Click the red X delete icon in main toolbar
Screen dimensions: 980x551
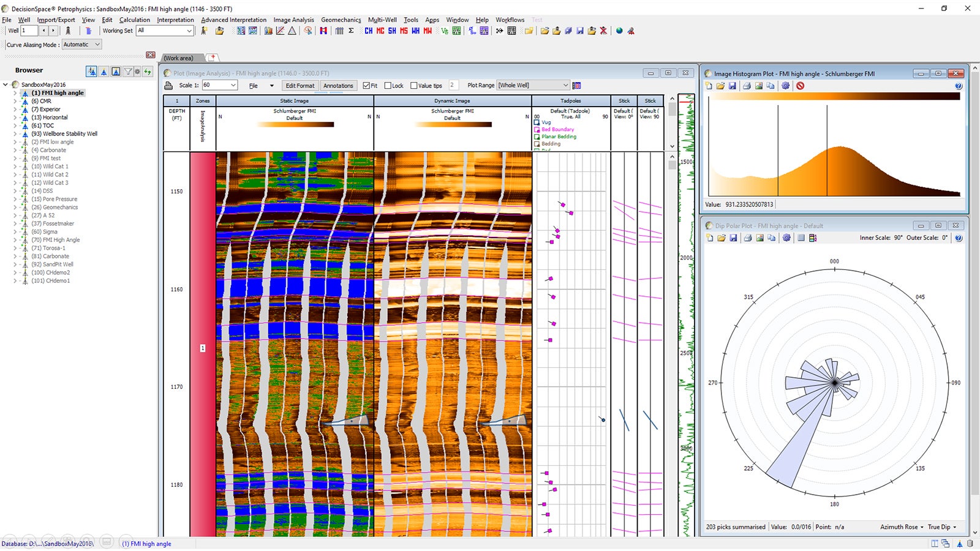(x=603, y=31)
